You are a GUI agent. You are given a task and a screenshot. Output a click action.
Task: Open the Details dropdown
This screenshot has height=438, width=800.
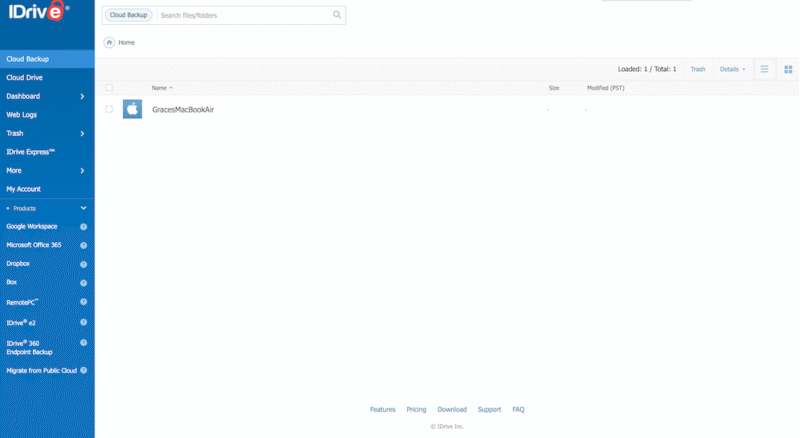[x=732, y=69]
